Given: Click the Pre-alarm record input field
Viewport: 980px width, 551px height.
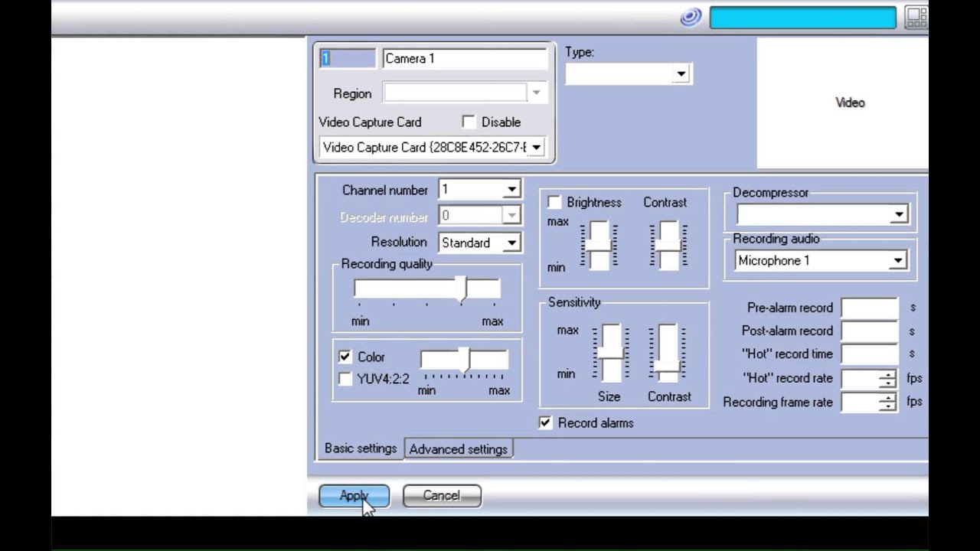Looking at the screenshot, I should [x=870, y=308].
